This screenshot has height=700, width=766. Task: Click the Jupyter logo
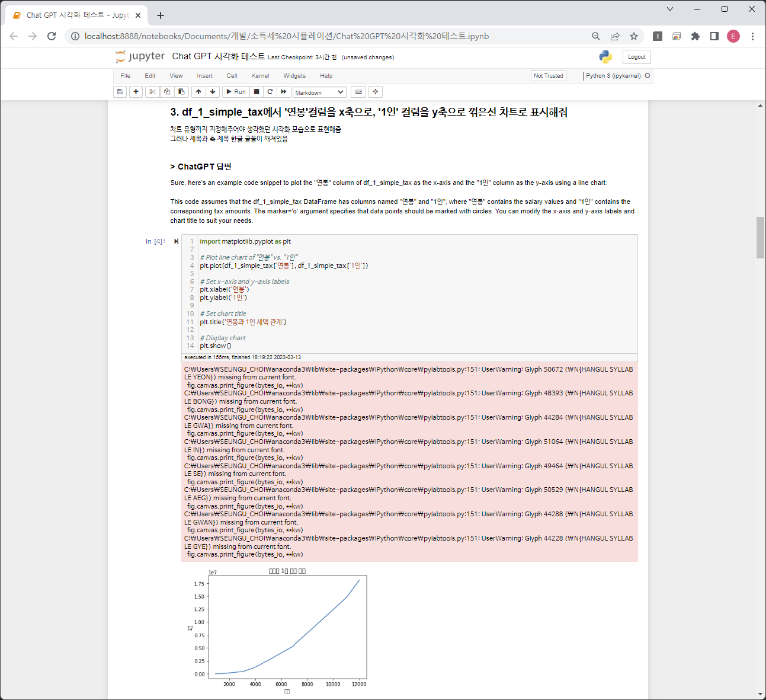pos(140,56)
